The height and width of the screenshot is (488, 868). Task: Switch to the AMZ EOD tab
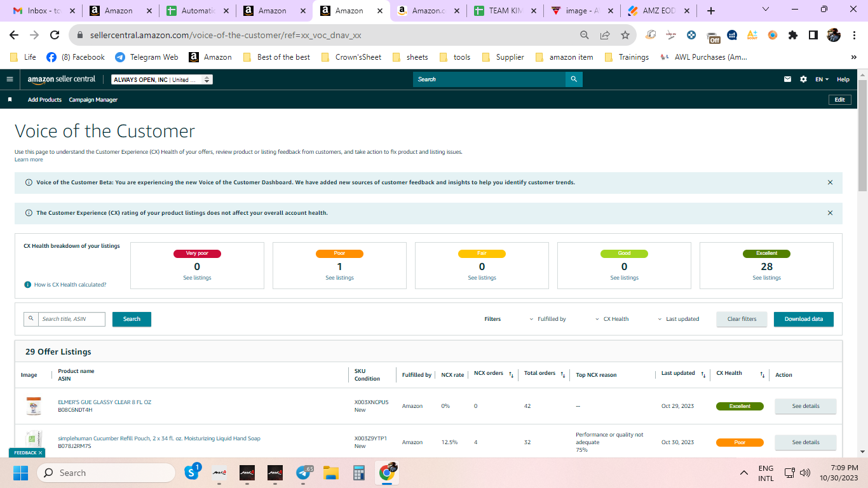[658, 11]
